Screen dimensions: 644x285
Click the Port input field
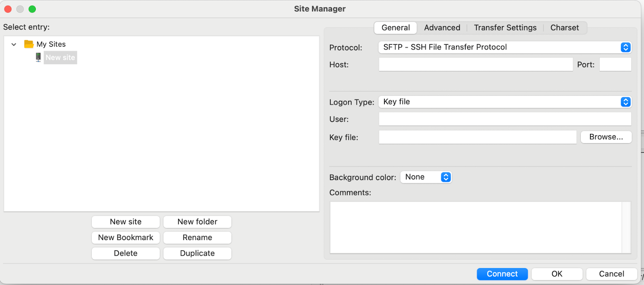point(615,64)
